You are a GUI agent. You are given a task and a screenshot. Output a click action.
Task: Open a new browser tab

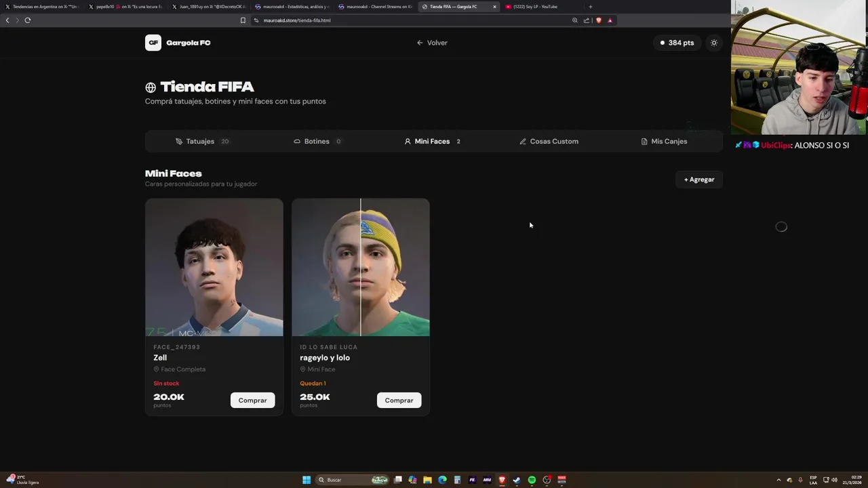point(590,7)
